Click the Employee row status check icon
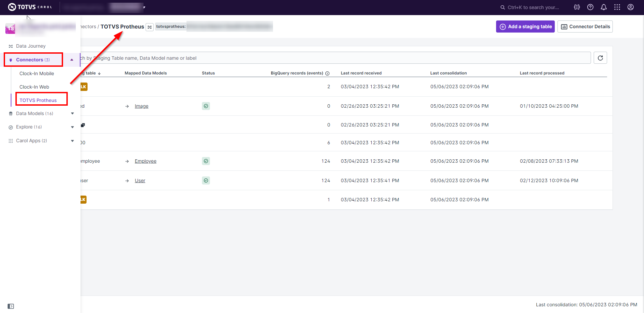This screenshot has height=313, width=644. (206, 161)
